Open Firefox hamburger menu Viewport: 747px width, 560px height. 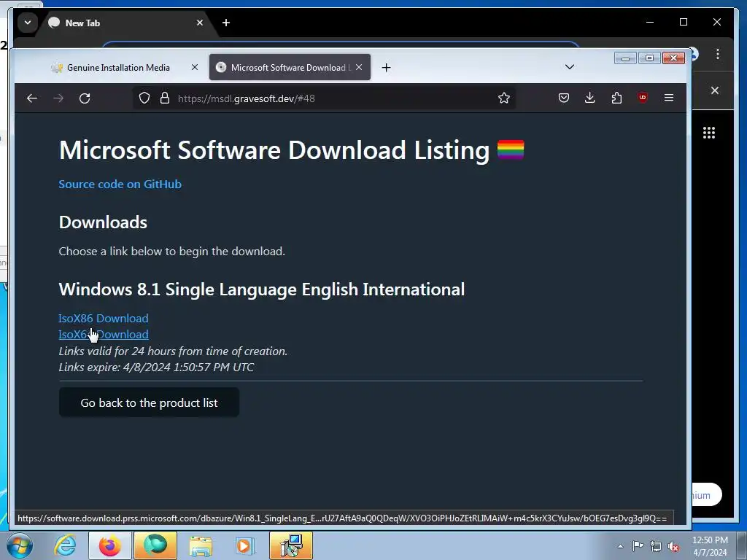pos(669,98)
